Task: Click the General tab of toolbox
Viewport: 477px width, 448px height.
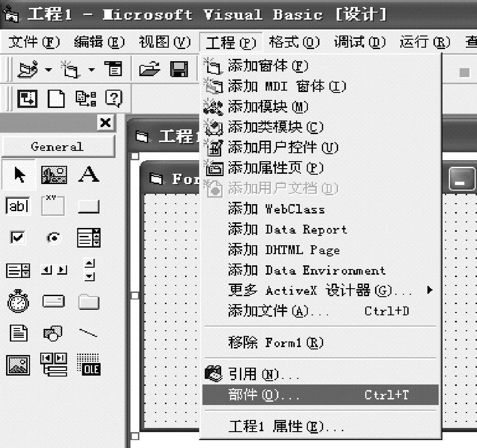Action: (x=58, y=147)
